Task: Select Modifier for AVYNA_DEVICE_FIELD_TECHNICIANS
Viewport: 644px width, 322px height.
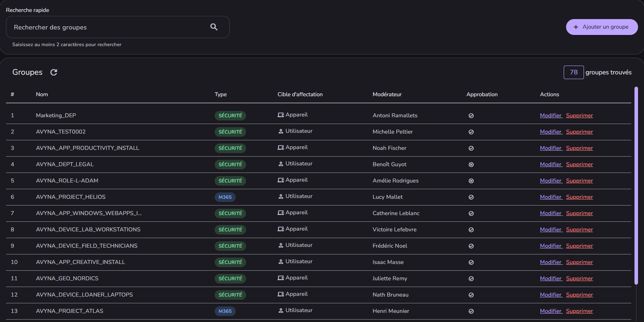Action: tap(551, 246)
